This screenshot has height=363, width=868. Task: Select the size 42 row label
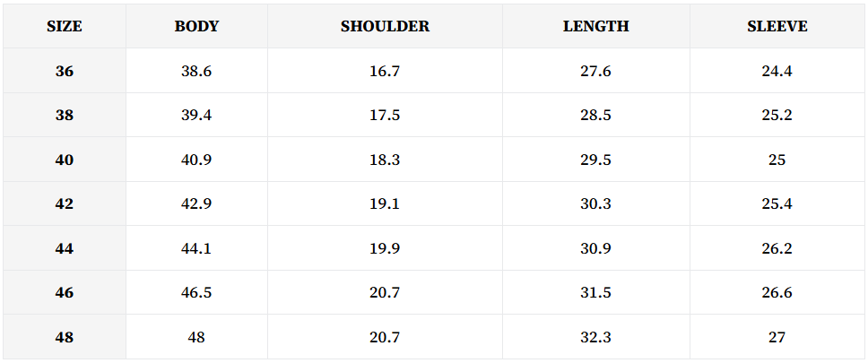pyautogui.click(x=65, y=204)
